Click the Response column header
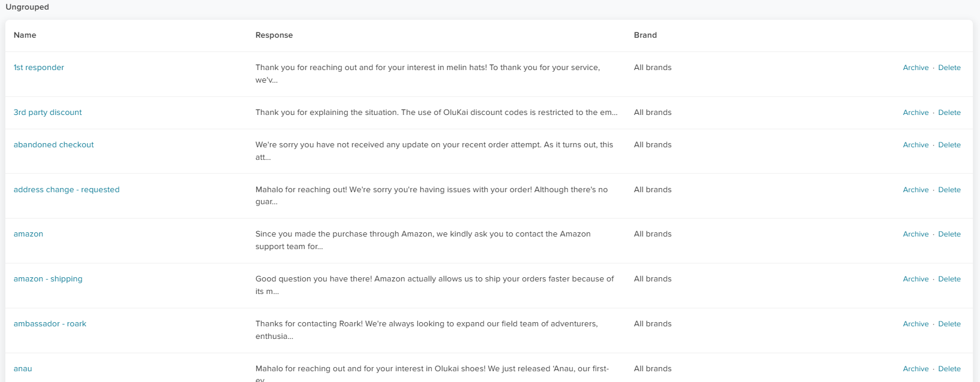Viewport: 980px width, 382px height. [x=274, y=35]
